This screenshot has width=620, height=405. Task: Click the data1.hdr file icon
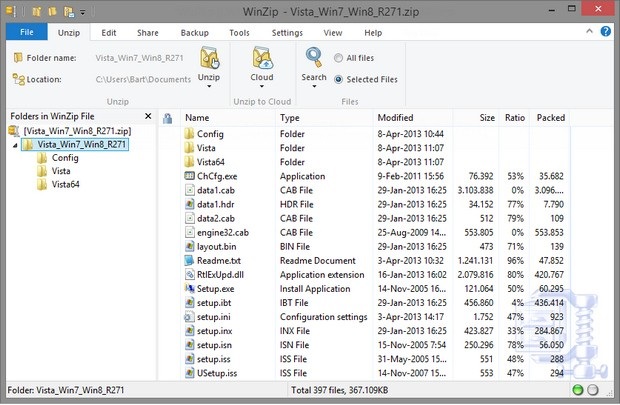(190, 204)
